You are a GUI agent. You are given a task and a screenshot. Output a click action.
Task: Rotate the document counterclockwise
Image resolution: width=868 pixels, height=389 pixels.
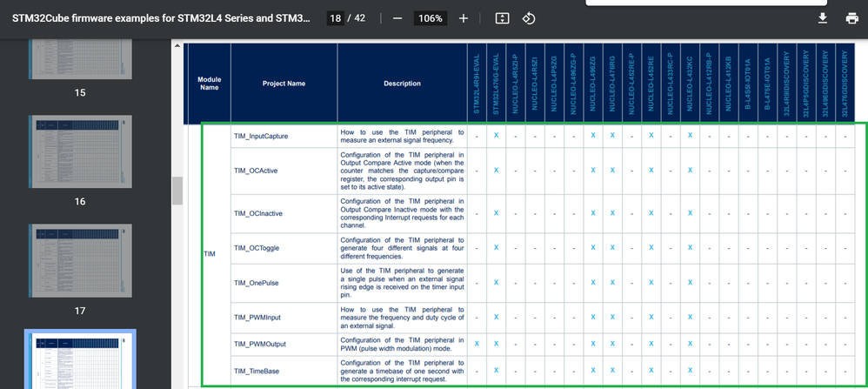pos(529,18)
